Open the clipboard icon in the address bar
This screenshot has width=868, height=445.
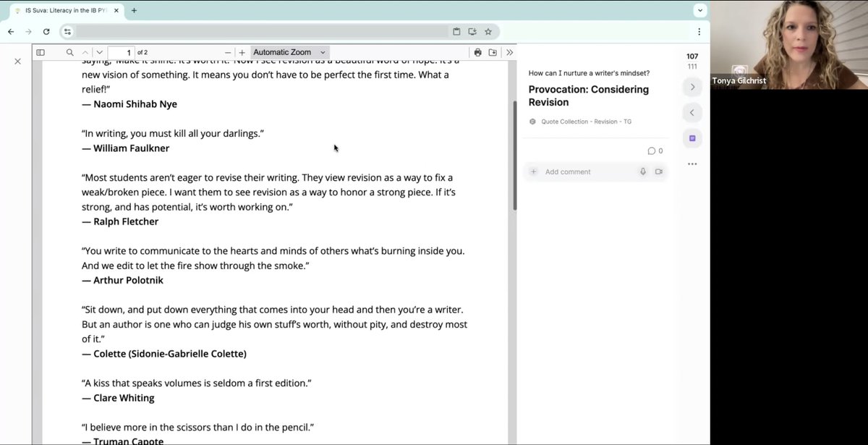tap(456, 31)
